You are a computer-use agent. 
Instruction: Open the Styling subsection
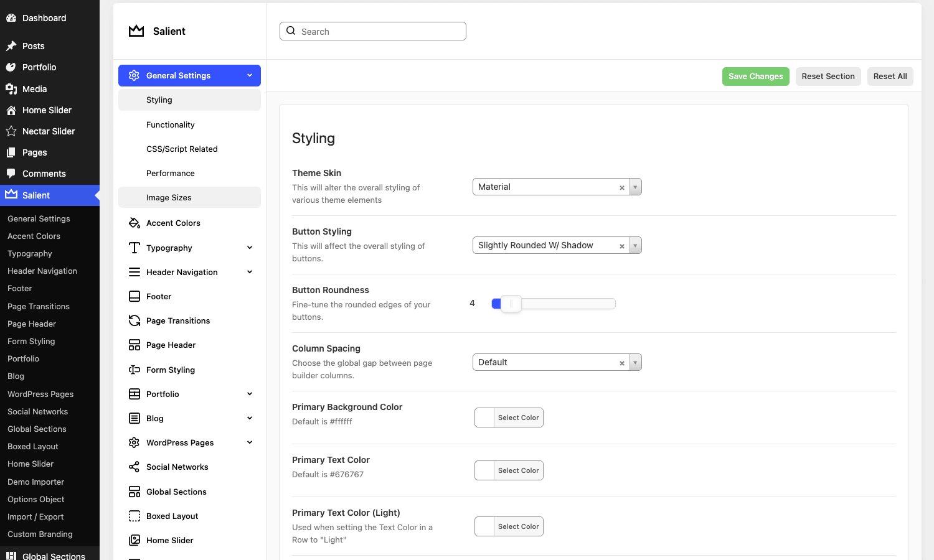[x=189, y=100]
